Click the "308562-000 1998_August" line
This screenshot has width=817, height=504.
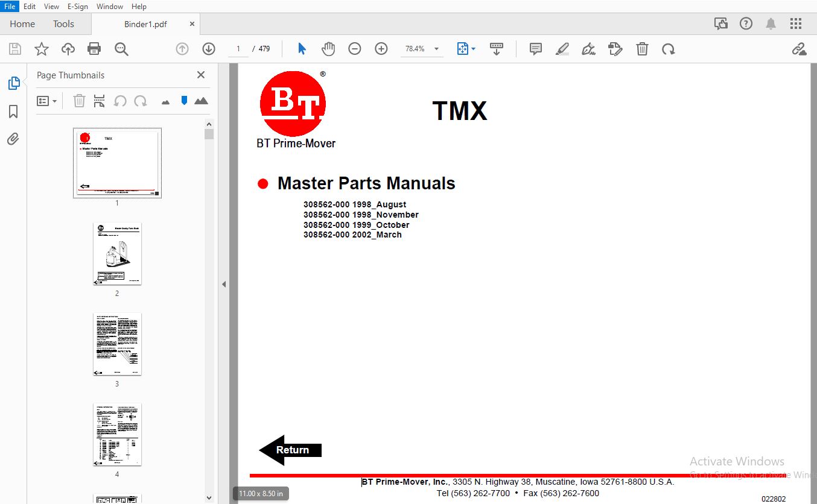tap(355, 204)
